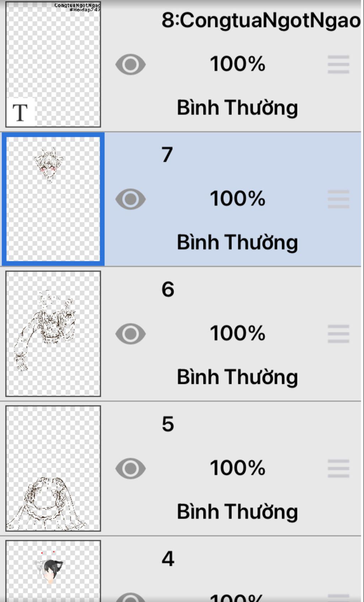This screenshot has height=602, width=364.
Task: Select the layer 7 face thumbnail
Action: click(x=53, y=199)
